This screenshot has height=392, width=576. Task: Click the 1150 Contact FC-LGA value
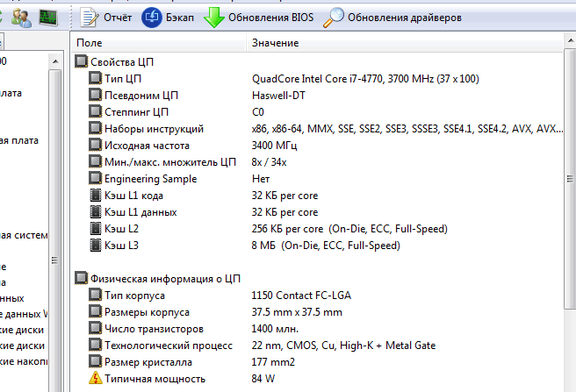pos(301,296)
